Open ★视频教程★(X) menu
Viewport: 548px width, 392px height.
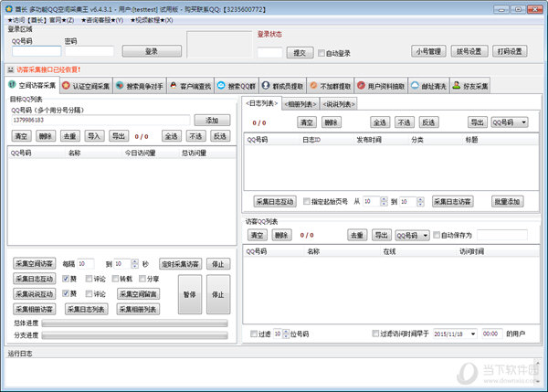click(x=152, y=20)
